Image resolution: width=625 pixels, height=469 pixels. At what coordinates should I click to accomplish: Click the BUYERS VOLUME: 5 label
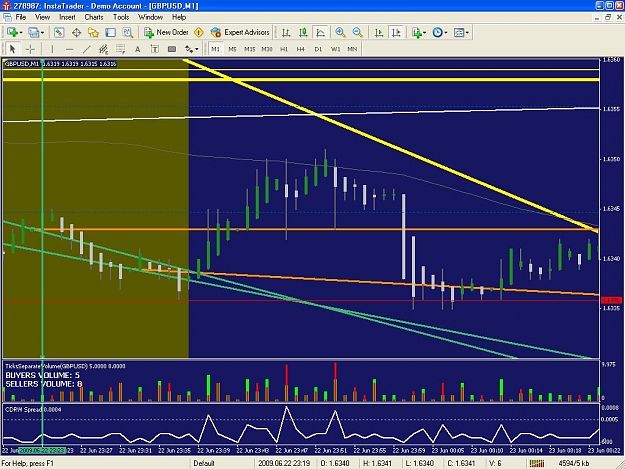coord(42,375)
